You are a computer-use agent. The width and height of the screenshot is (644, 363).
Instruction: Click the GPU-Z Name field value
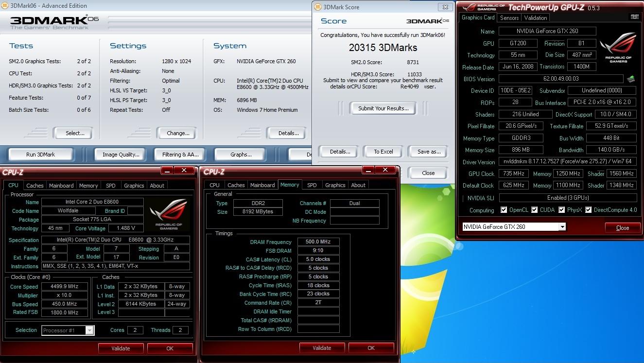click(547, 31)
